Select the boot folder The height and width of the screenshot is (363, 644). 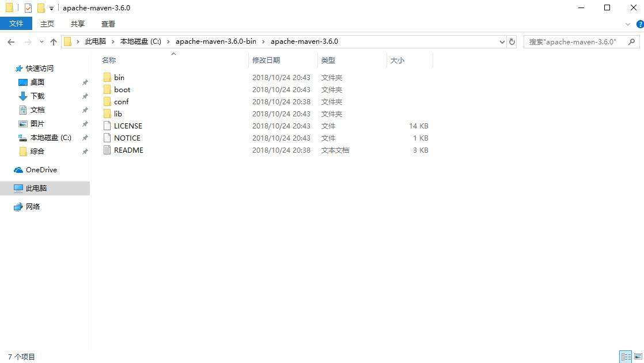point(122,89)
